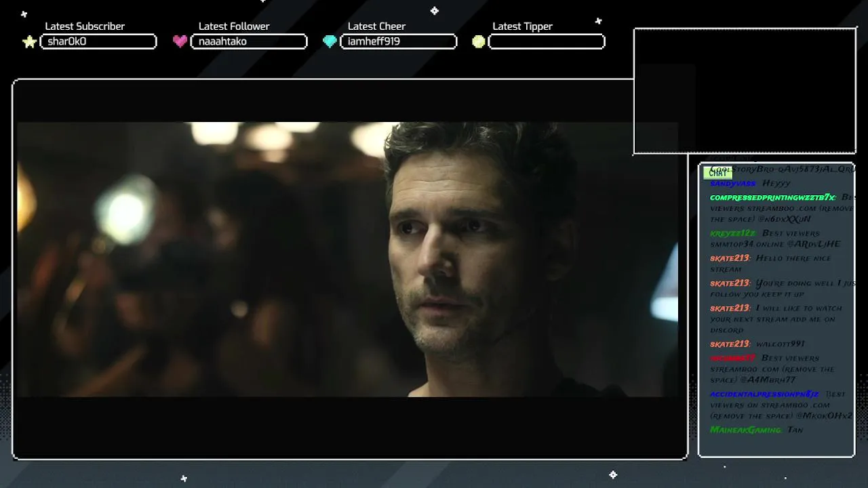868x488 pixels.
Task: Click the "walcott991" chat message text
Action: tap(781, 344)
